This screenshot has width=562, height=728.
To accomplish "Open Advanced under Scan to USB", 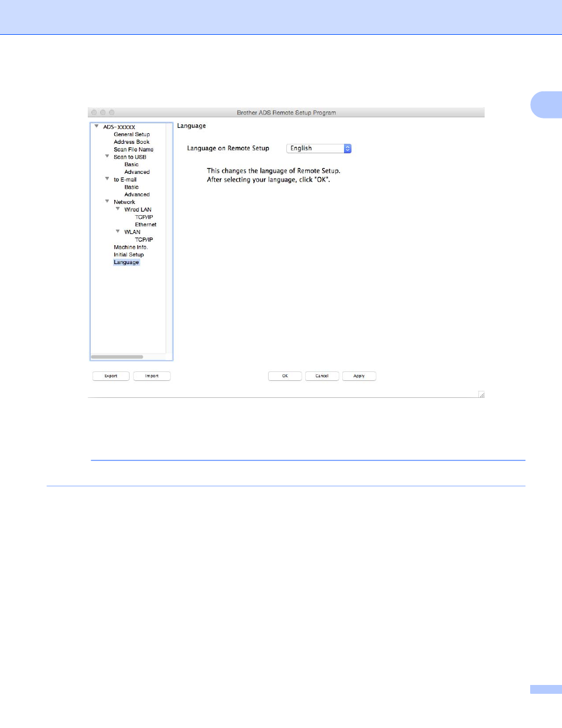I will (x=137, y=172).
